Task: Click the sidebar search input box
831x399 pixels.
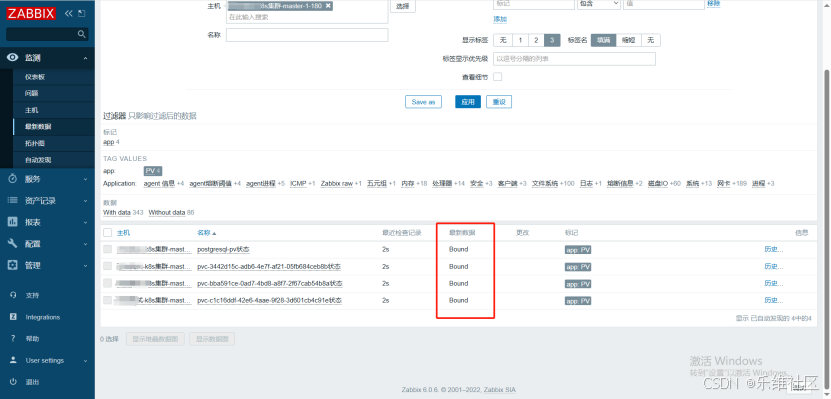Action: [47, 34]
